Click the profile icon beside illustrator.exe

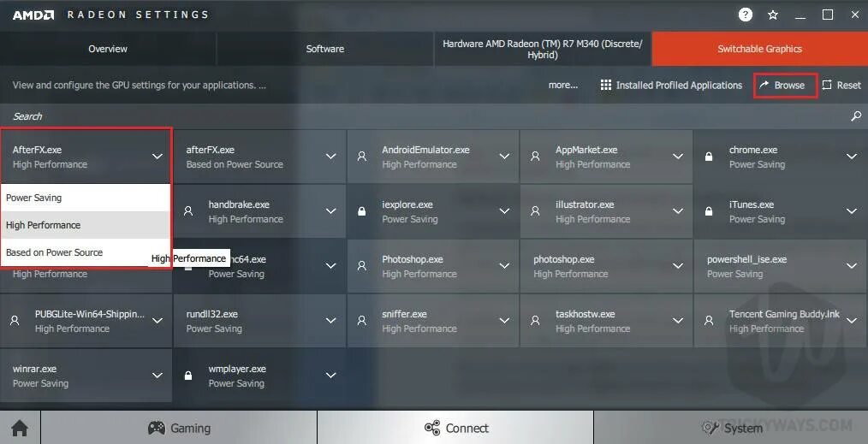(x=535, y=211)
